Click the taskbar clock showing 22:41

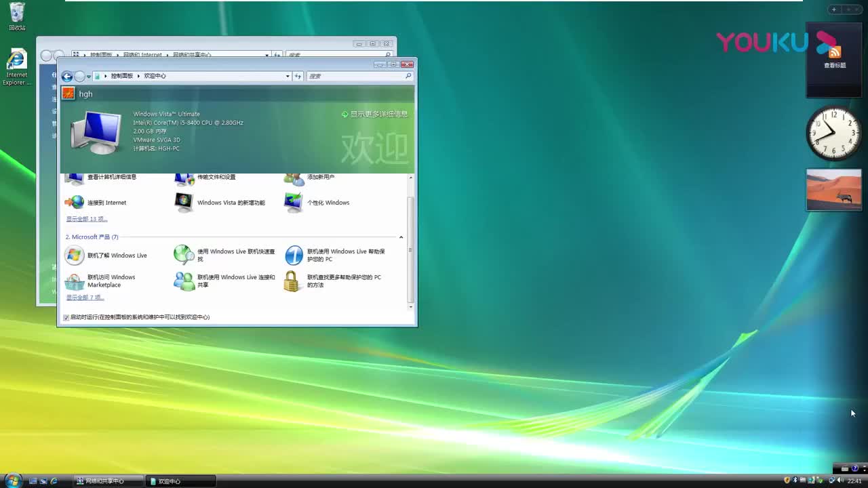click(854, 481)
